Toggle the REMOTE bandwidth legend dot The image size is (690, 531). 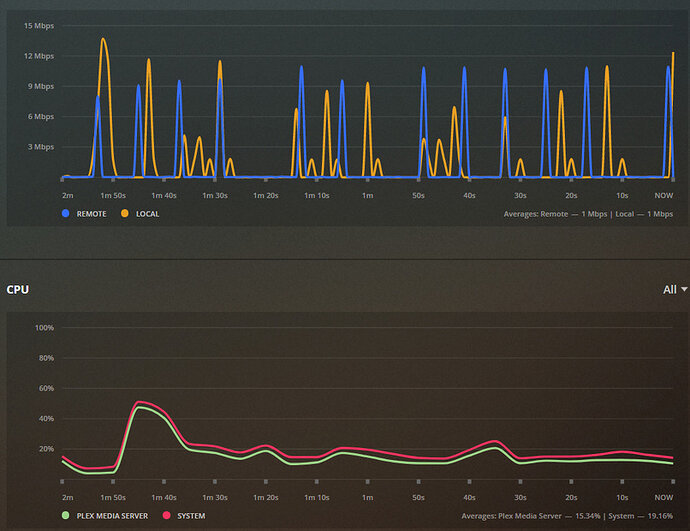pos(66,213)
